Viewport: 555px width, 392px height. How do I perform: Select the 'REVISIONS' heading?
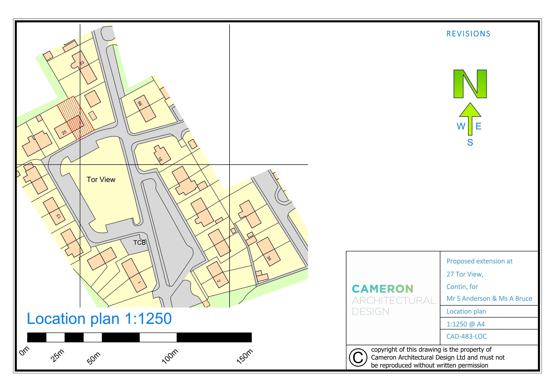(x=468, y=34)
